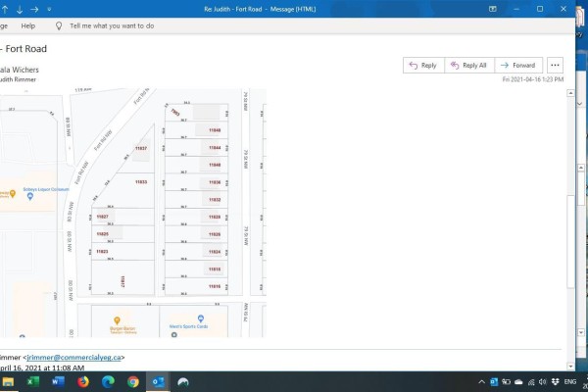588x392 pixels.
Task: Click the message body scrollbar thumb
Action: [570, 242]
